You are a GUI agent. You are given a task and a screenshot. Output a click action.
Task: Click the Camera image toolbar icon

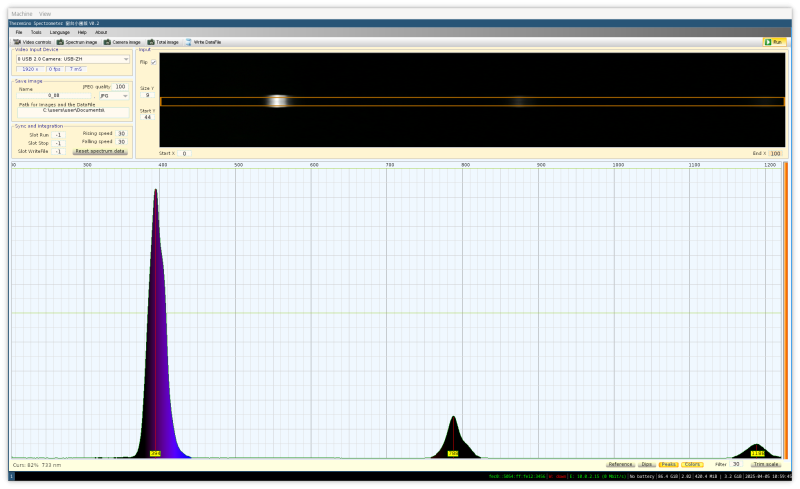pyautogui.click(x=122, y=42)
